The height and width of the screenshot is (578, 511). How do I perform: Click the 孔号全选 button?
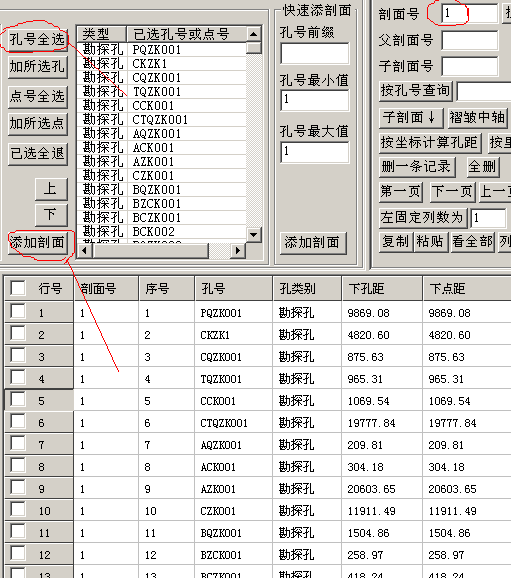(38, 39)
